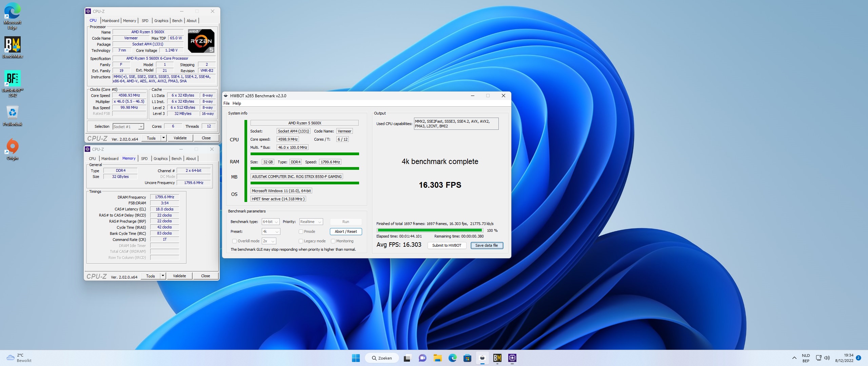Click the disabled Run button
The width and height of the screenshot is (868, 366).
click(x=346, y=222)
